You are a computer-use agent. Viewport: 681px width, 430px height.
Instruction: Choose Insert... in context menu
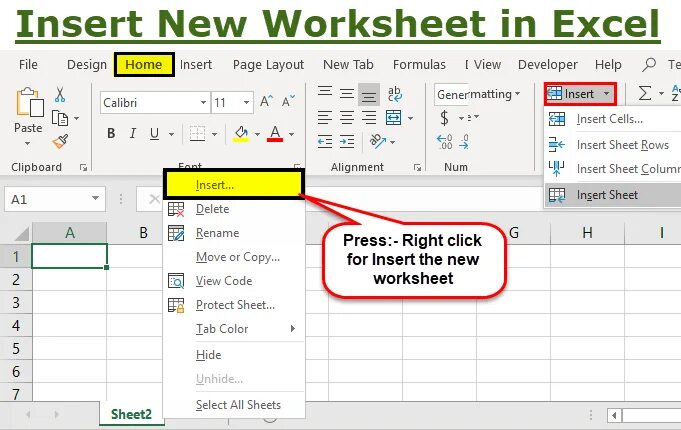click(234, 185)
